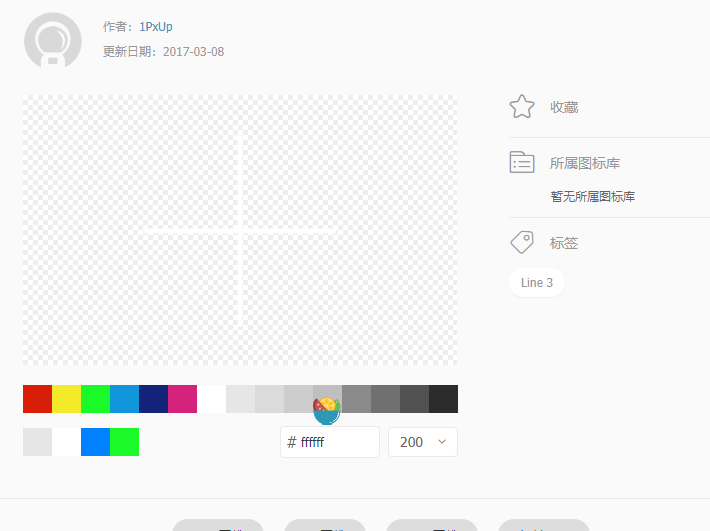
Task: Pick the white swatch in recent colors row
Action: point(67,442)
